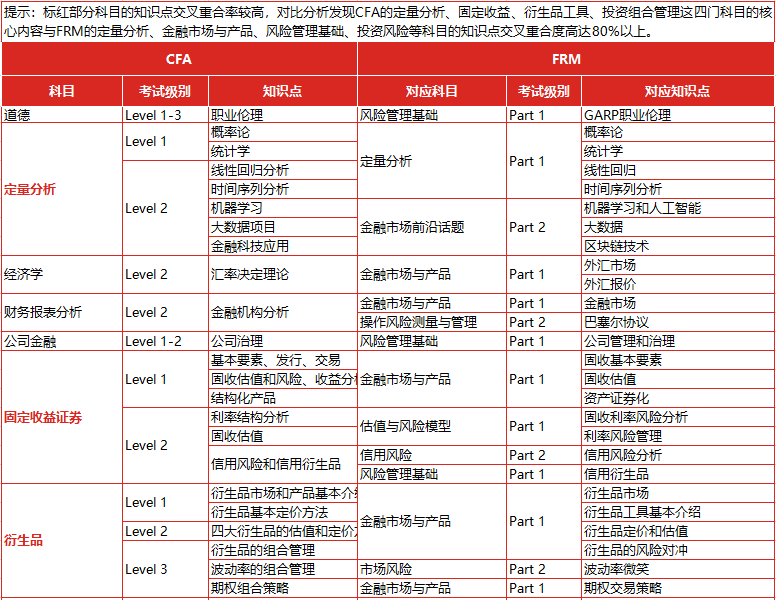This screenshot has height=600, width=776.
Task: Click Part 2 in the 信用风险分析 row
Action: [x=543, y=455]
